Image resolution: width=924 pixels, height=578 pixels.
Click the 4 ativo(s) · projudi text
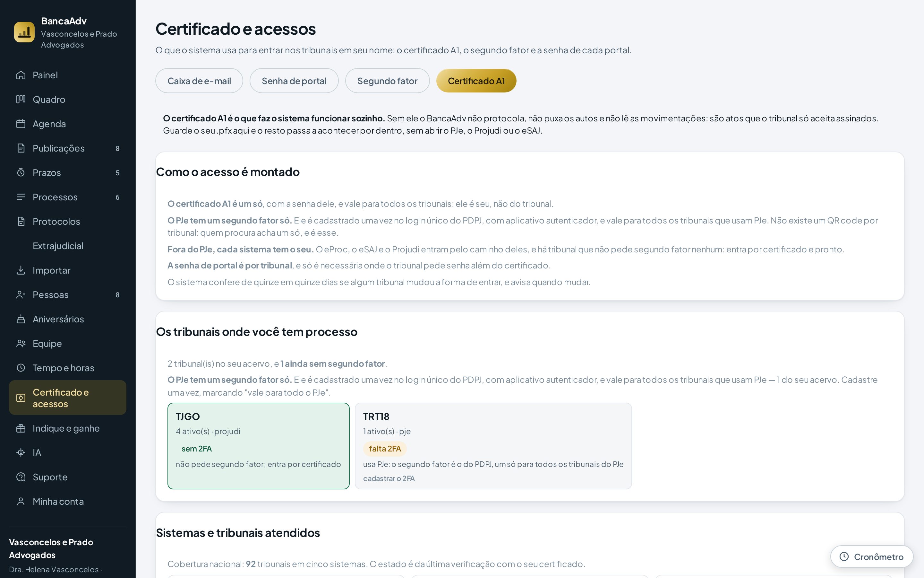tap(208, 431)
